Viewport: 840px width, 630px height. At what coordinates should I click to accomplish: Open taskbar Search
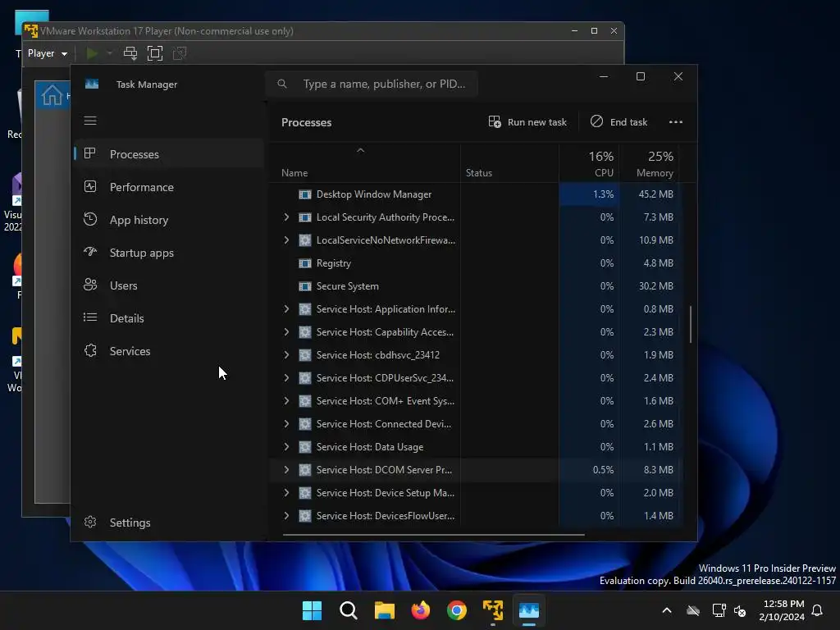(x=348, y=610)
